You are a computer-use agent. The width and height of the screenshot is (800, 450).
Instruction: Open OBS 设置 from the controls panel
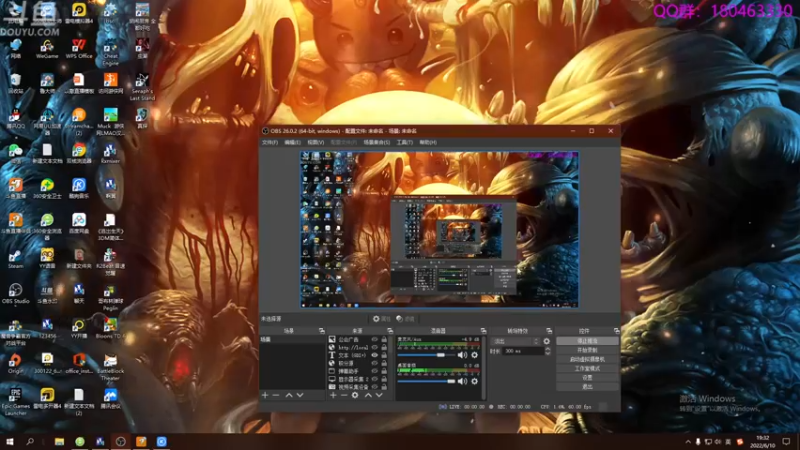587,378
